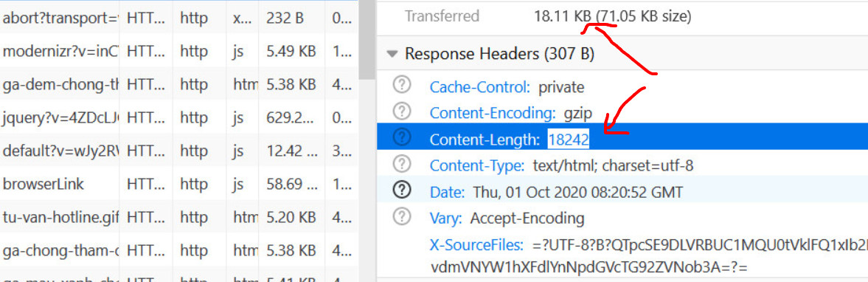Select the modernizr request row
868x282 pixels.
[179, 51]
